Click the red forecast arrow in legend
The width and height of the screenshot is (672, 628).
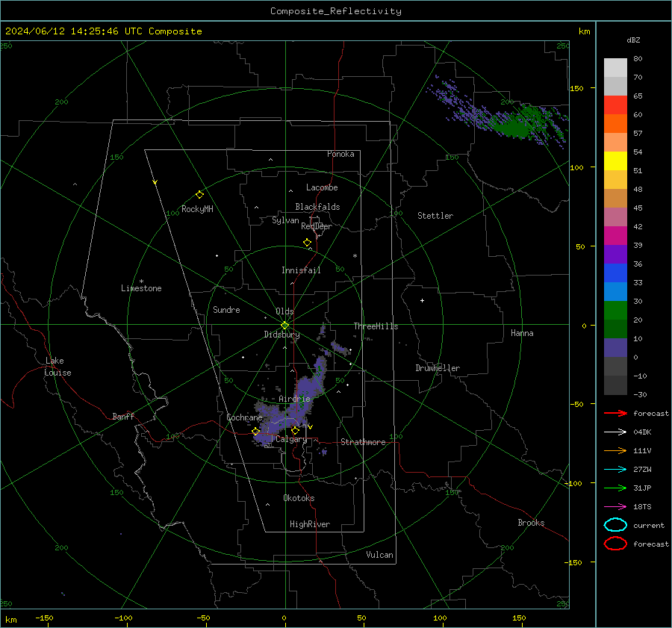(615, 413)
